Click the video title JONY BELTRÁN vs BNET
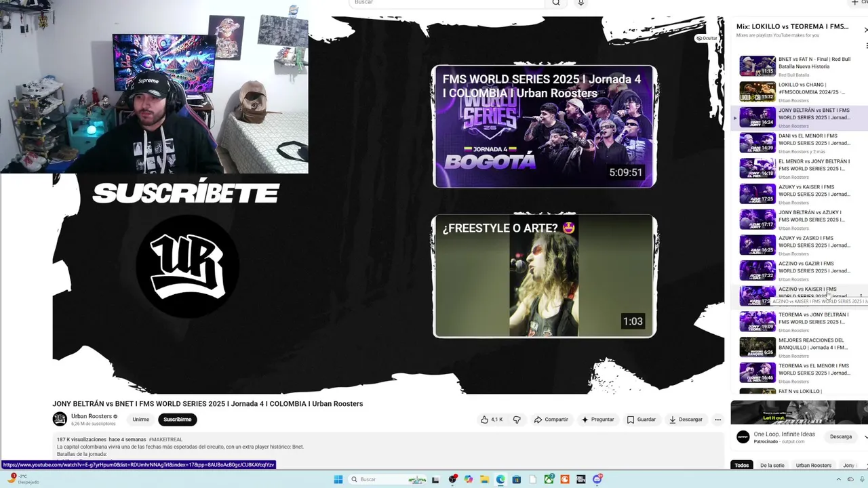 click(x=208, y=404)
